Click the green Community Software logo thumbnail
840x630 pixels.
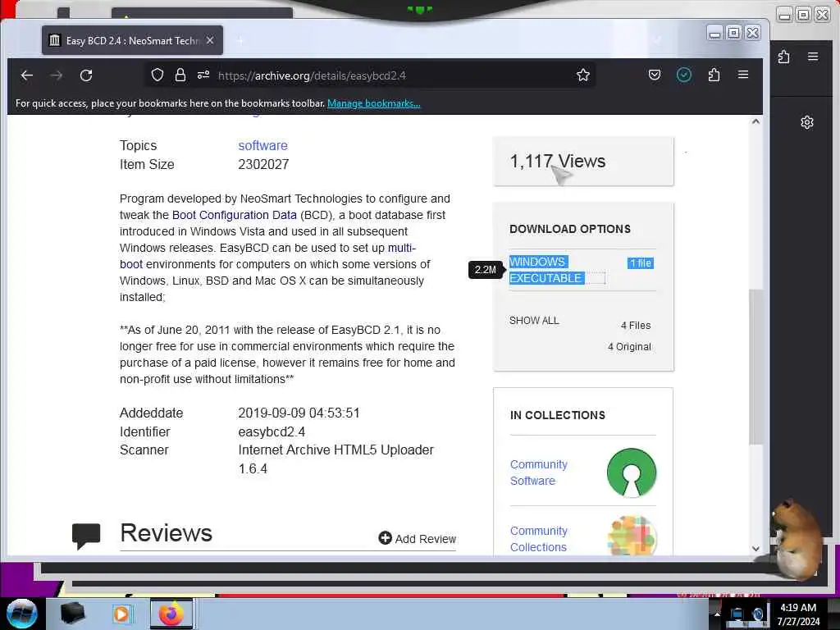point(632,472)
